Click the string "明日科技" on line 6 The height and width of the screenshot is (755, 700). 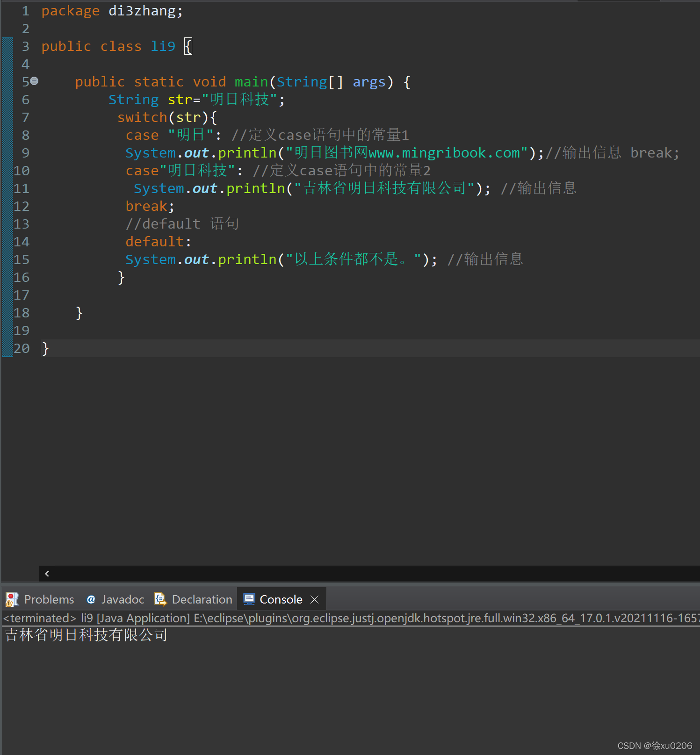pos(239,100)
